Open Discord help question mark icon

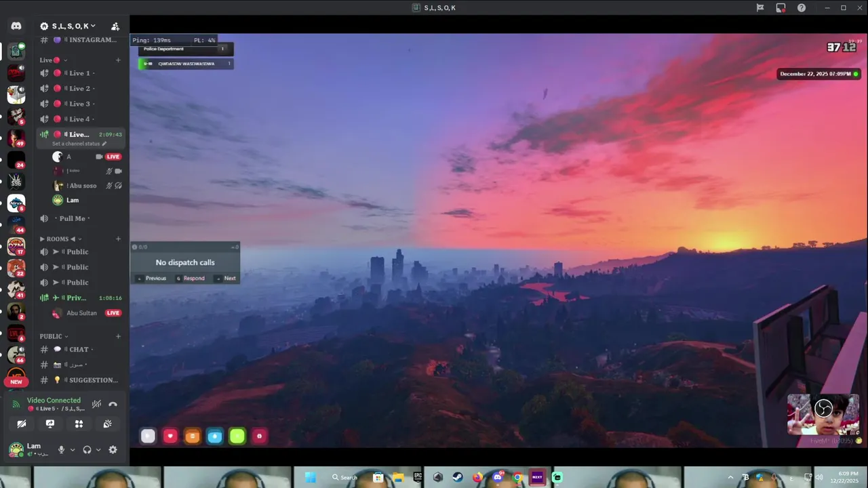pos(802,8)
